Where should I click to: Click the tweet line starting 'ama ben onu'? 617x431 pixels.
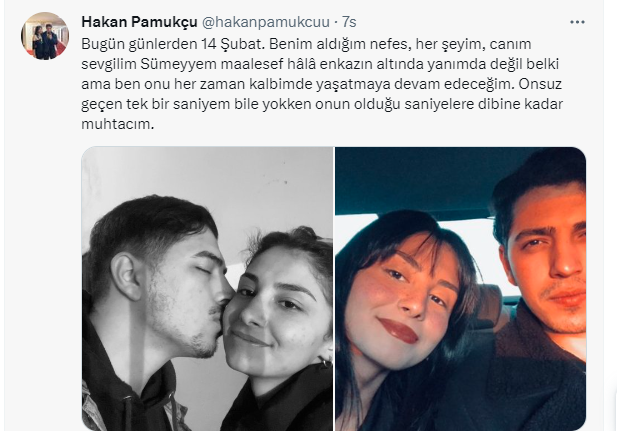click(321, 84)
